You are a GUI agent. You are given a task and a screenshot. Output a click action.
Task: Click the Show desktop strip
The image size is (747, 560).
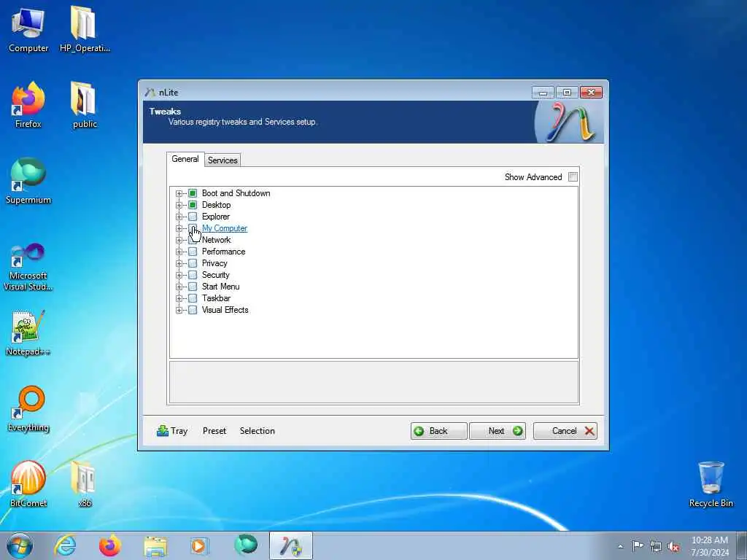pos(742,545)
